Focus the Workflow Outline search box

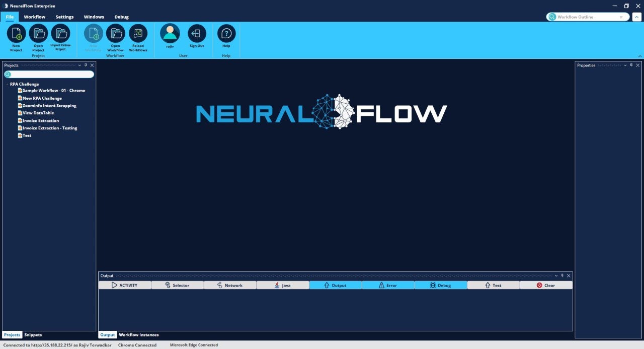pos(587,17)
